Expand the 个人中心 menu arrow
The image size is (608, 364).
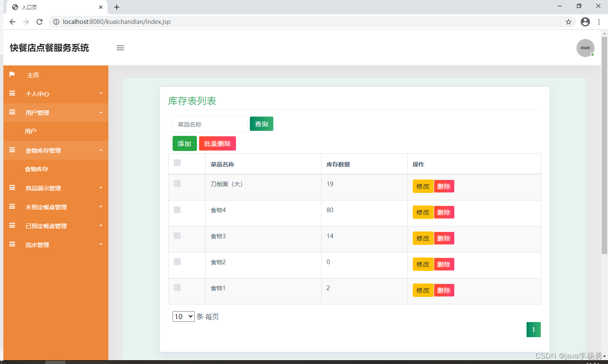coord(101,93)
